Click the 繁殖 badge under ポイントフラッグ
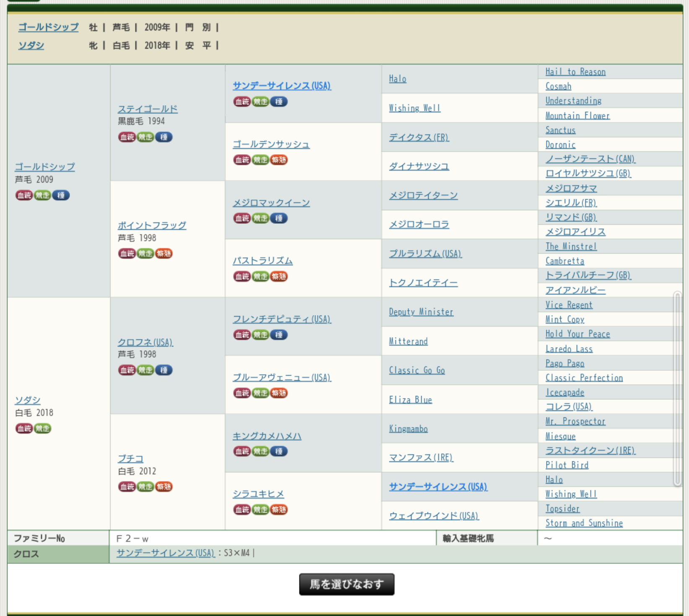This screenshot has height=616, width=689. coord(164,254)
